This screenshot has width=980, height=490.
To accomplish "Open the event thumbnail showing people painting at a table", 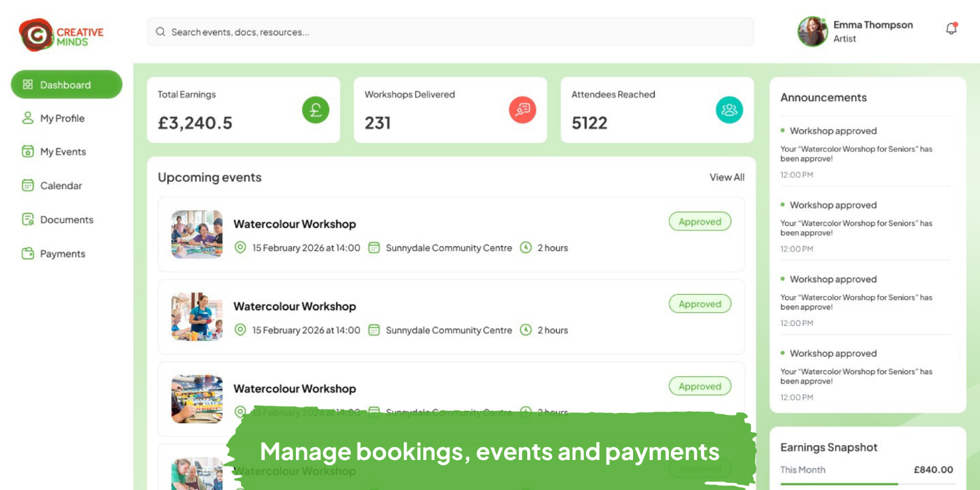I will point(197,234).
